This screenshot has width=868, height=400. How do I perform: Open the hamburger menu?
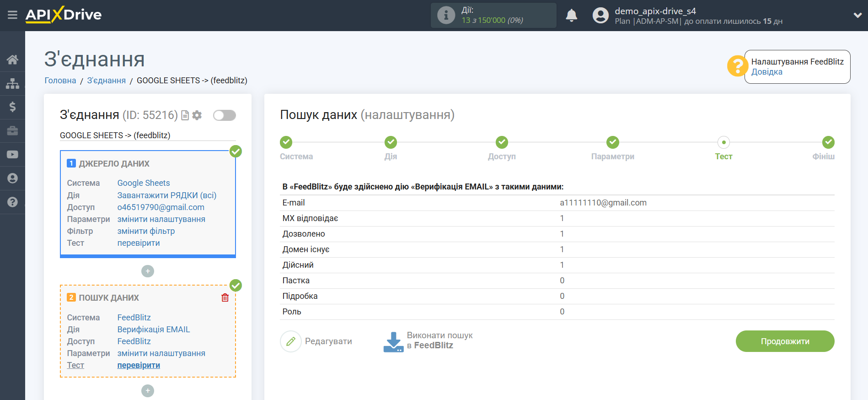[12, 15]
